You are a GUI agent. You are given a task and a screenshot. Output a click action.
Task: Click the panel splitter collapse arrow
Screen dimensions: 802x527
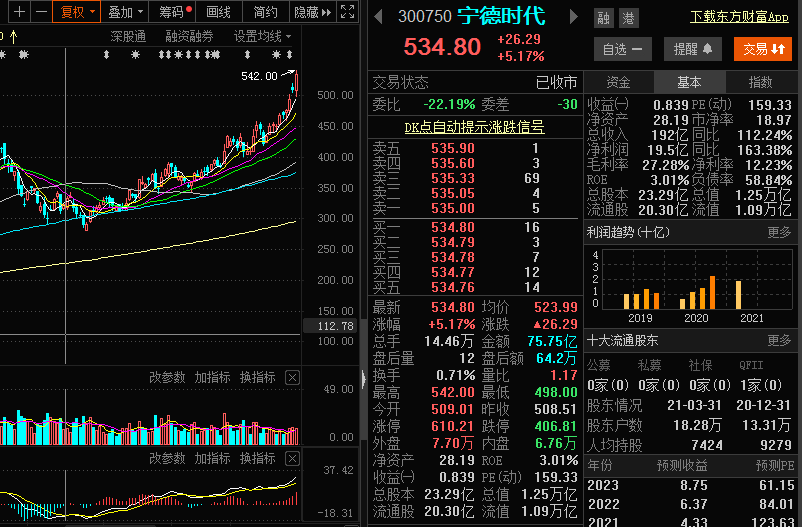tap(364, 379)
